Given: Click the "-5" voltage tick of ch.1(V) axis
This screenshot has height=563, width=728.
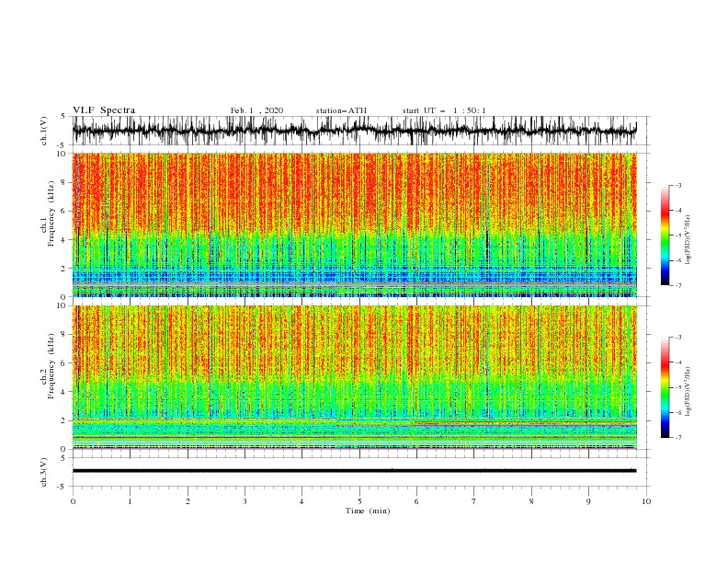Looking at the screenshot, I should (63, 145).
